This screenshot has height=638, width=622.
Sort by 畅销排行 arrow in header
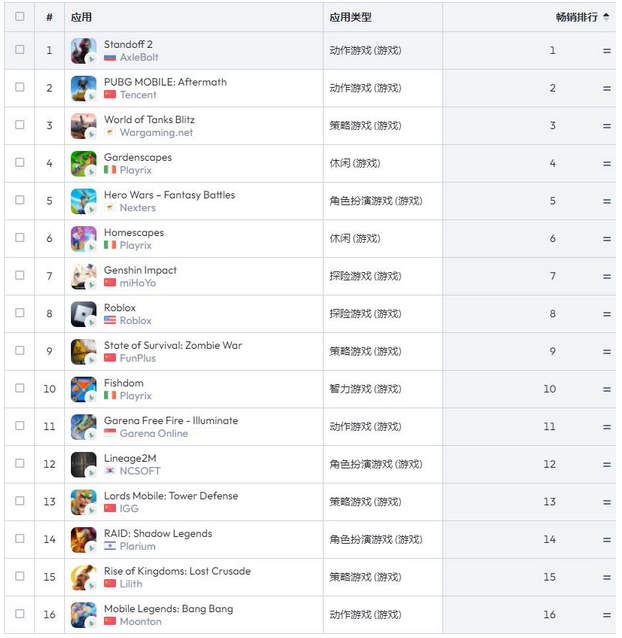606,17
